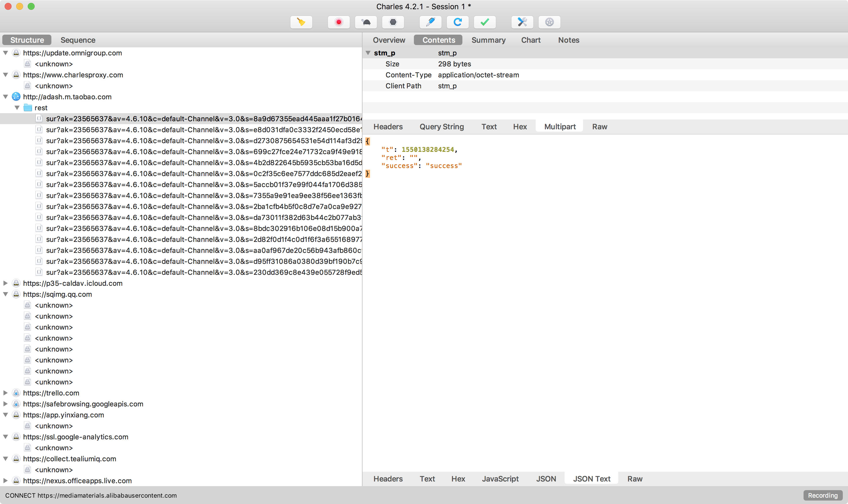This screenshot has height=504, width=848.
Task: Click the globe icon beside adash.m.taobao.com
Action: [x=16, y=97]
